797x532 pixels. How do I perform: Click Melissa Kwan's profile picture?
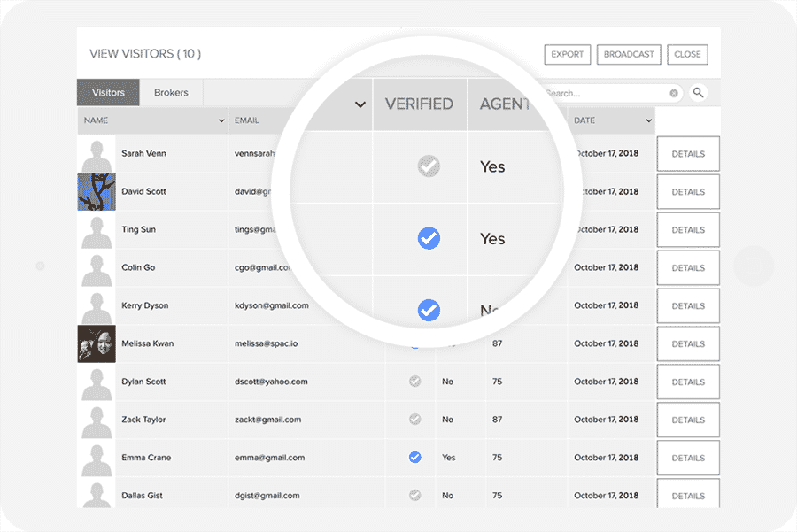tap(97, 343)
